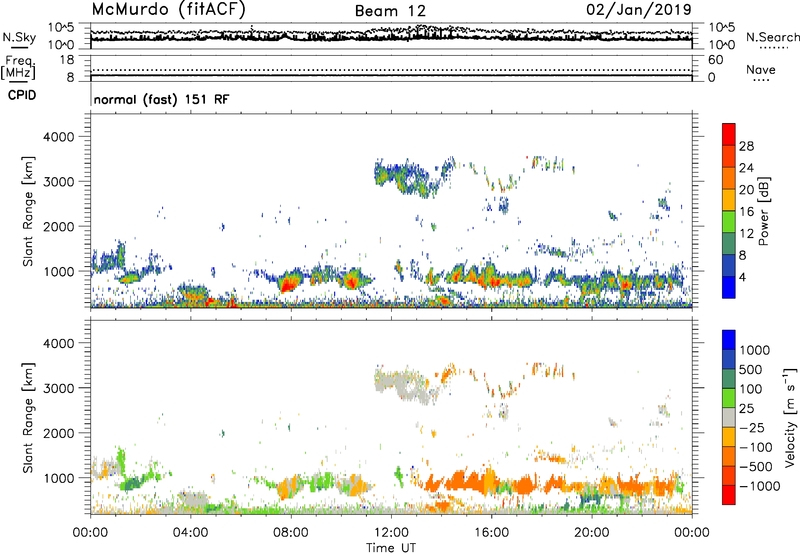
Task: Click the "Nave" legend label
Action: click(761, 69)
